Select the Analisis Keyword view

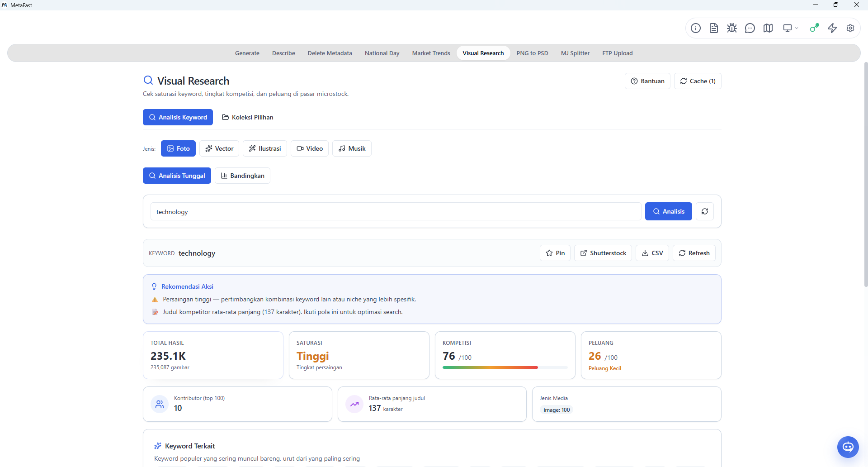[x=178, y=117]
